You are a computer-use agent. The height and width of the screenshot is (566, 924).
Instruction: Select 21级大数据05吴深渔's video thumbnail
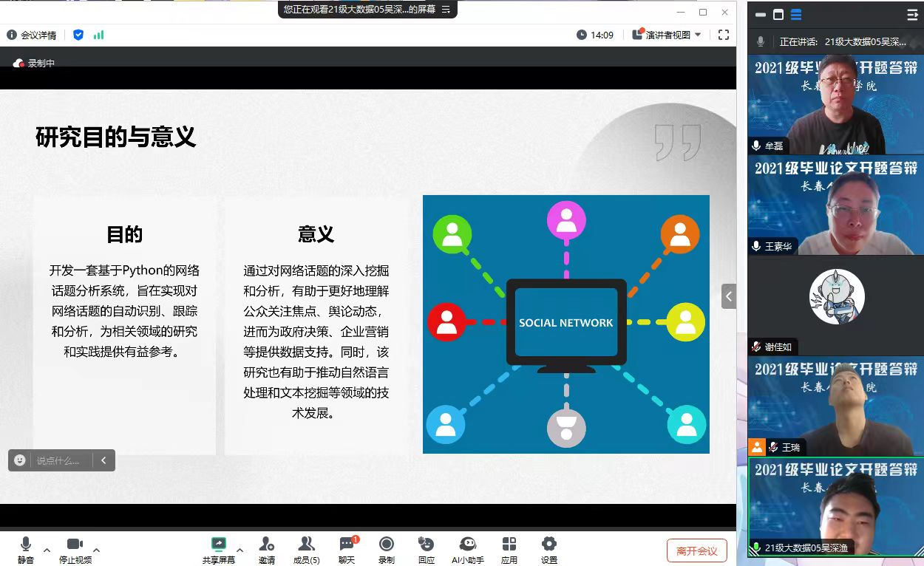(836, 506)
